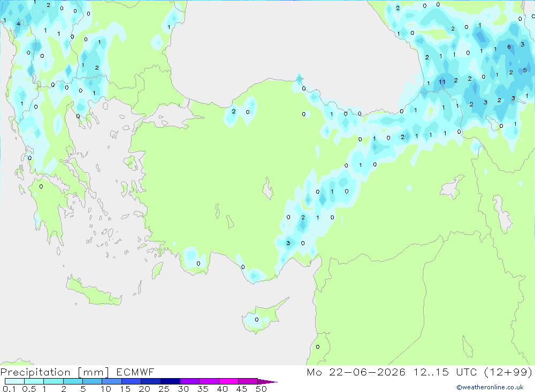The width and height of the screenshot is (535, 392).
Task: Click the legend tick label "50"
Action: point(261,389)
